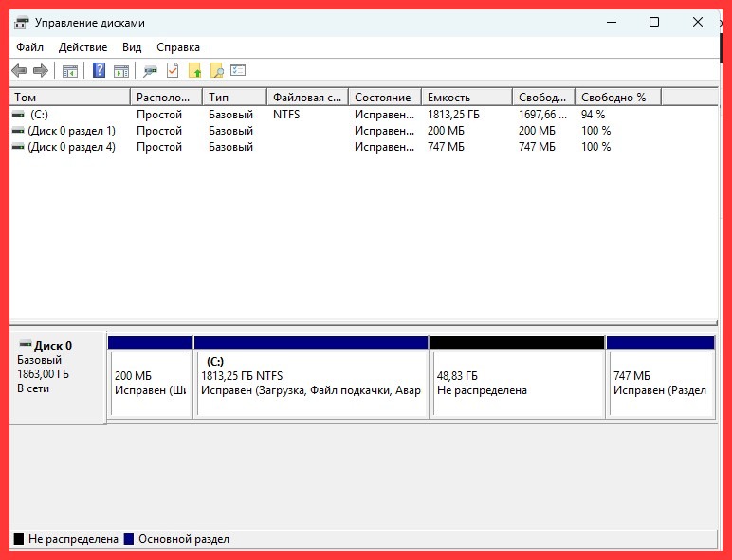Screen dimensions: 732x560
Task: Click the show/hide console tree icon
Action: coord(70,71)
